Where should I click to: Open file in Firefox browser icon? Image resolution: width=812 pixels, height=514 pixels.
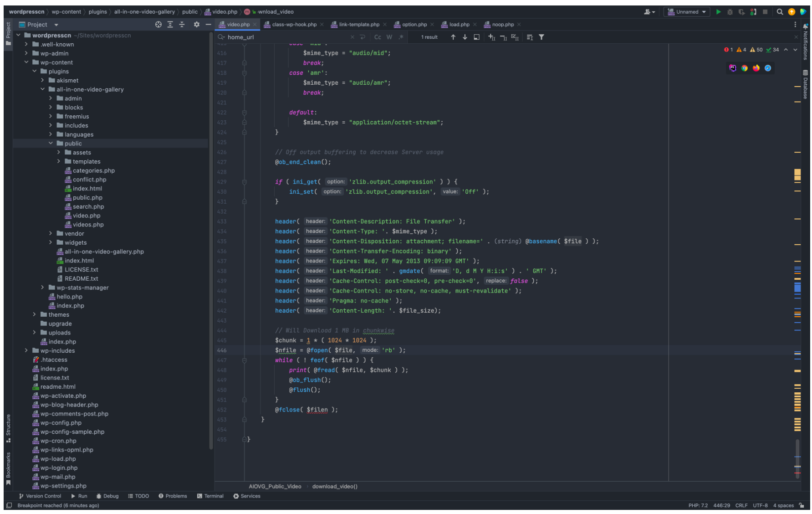[x=756, y=68]
